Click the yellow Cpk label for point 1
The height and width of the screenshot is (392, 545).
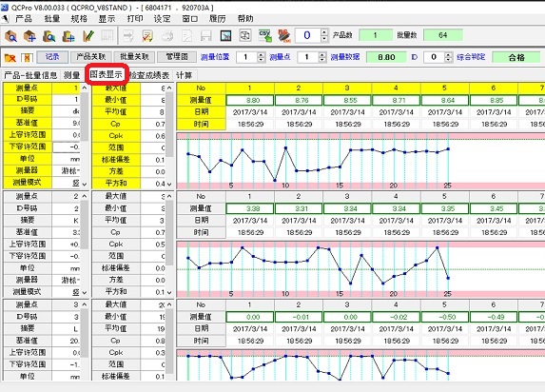[x=116, y=136]
